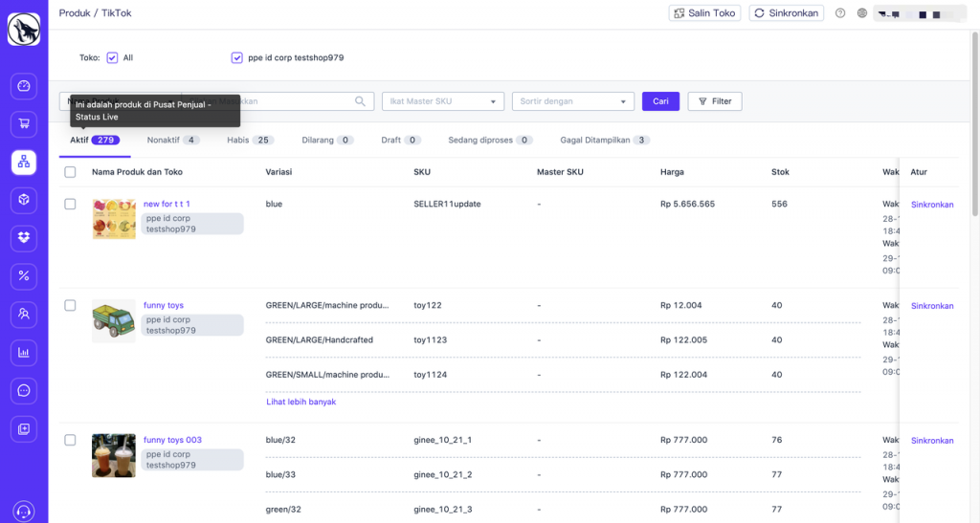Click 'Lihat lebih banyak' to show more variations
Viewport: 980px width, 523px height.
(x=301, y=402)
